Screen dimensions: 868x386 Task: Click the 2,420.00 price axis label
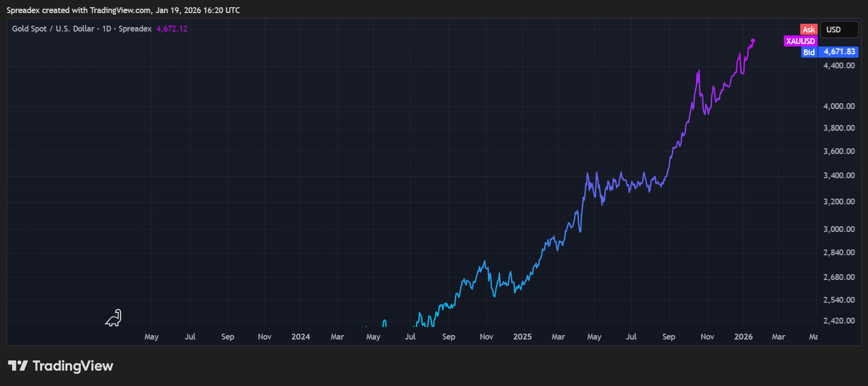pos(839,321)
